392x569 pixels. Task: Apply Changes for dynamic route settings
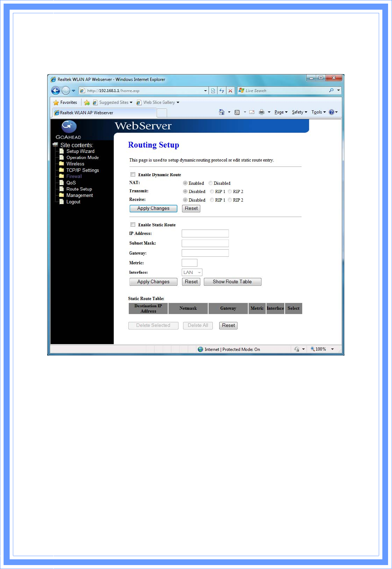153,208
